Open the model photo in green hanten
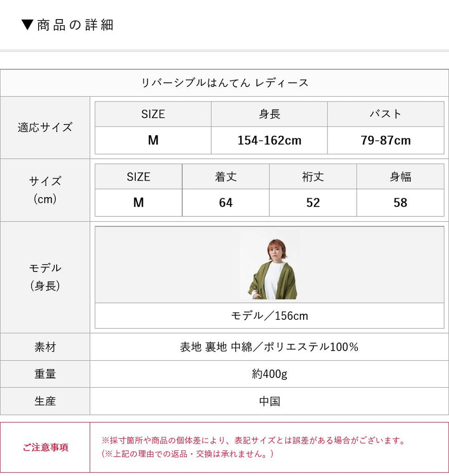Image resolution: width=449 pixels, height=476 pixels. (269, 265)
